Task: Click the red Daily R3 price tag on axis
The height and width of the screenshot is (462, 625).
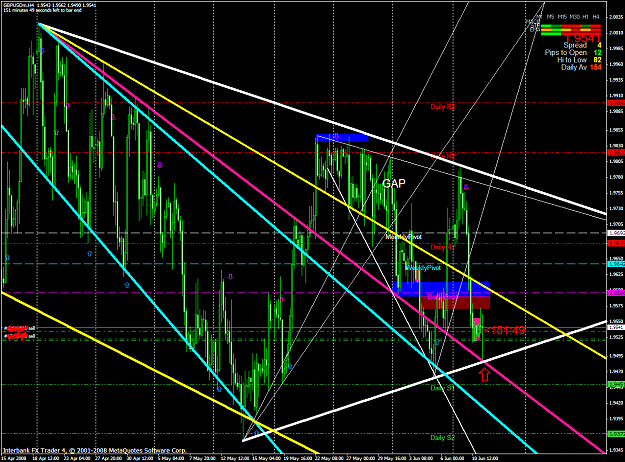Action: pos(616,103)
